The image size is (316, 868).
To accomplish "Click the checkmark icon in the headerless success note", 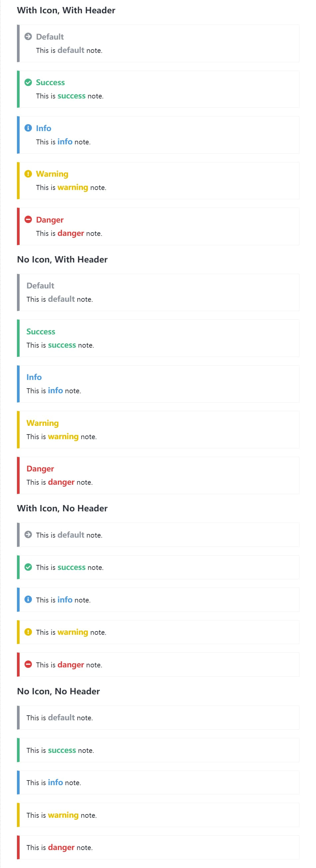I will (x=28, y=567).
